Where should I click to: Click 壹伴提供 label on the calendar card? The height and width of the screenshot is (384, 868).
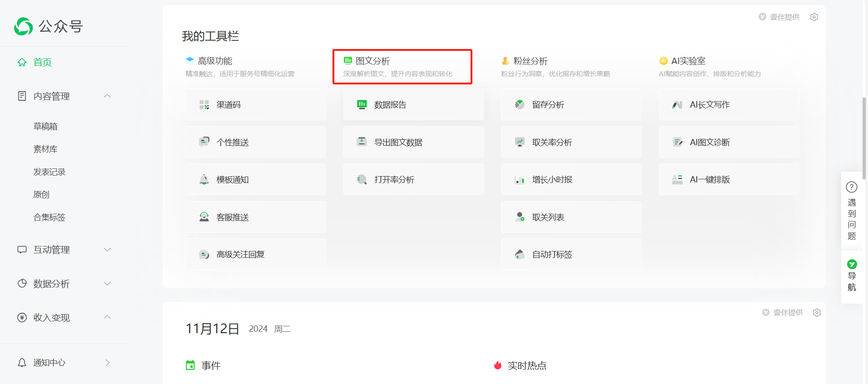pos(788,312)
